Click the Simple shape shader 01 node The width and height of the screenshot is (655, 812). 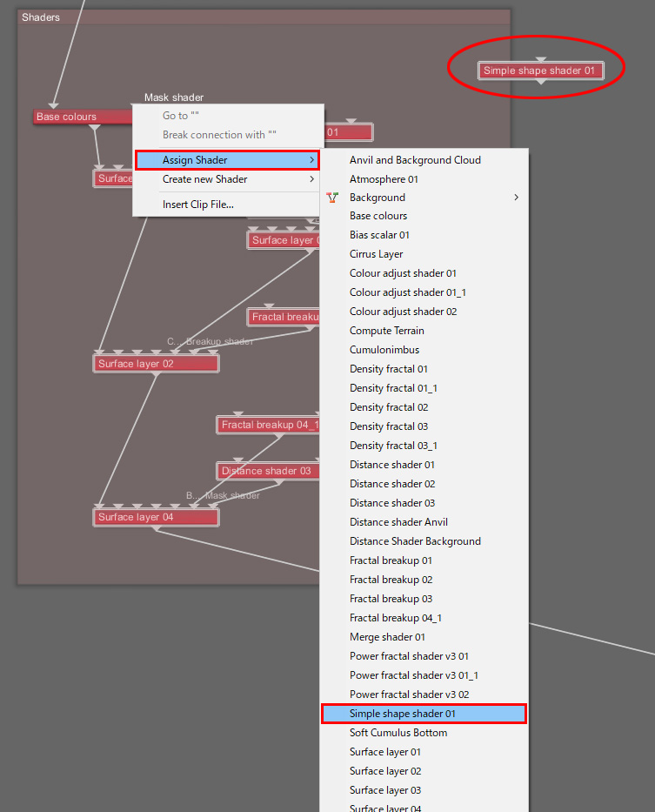tap(539, 70)
